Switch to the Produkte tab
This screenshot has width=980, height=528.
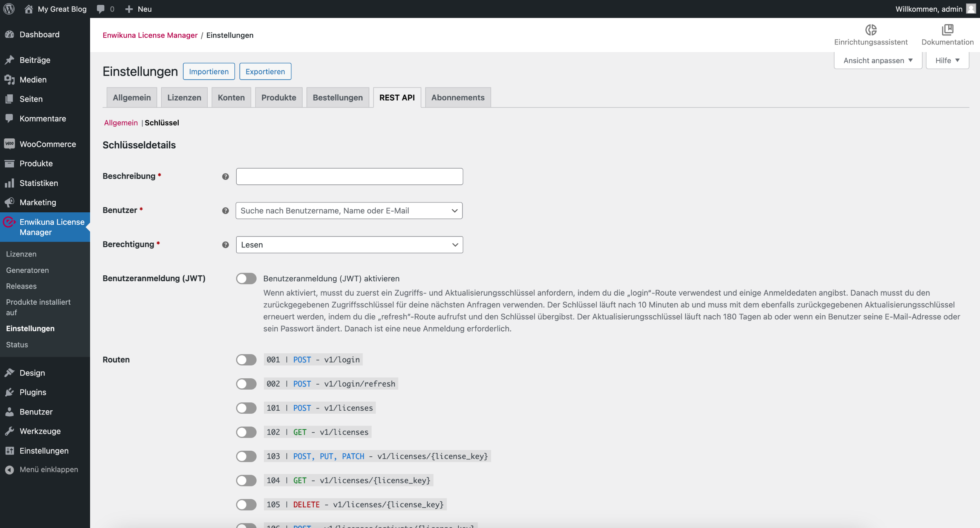[x=279, y=98]
